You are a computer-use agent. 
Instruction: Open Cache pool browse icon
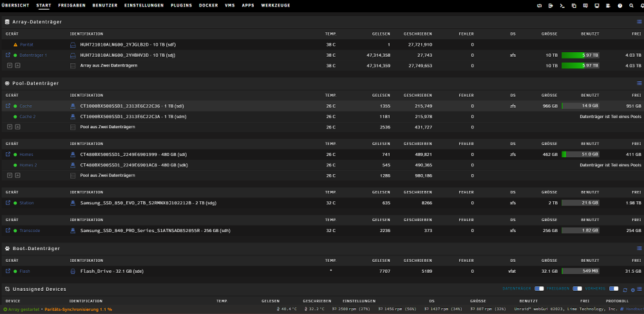click(8, 106)
